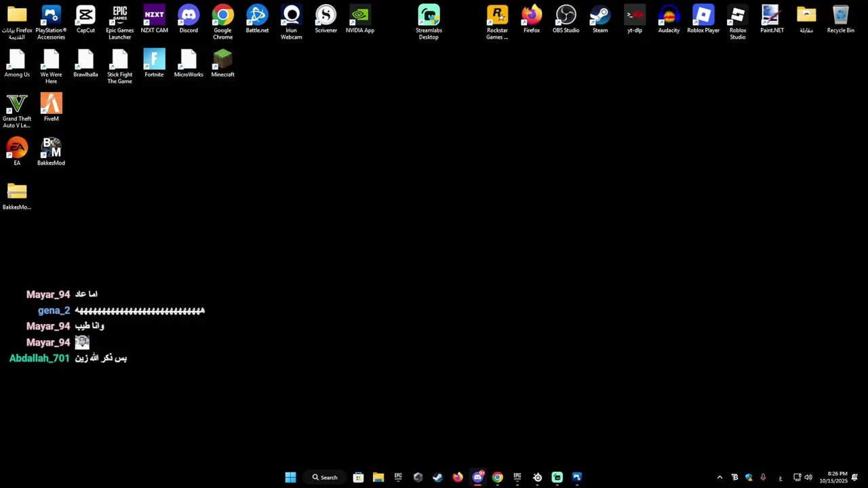Viewport: 868px width, 488px height.
Task: Select the Roblox Studio desktop icon
Action: click(738, 22)
